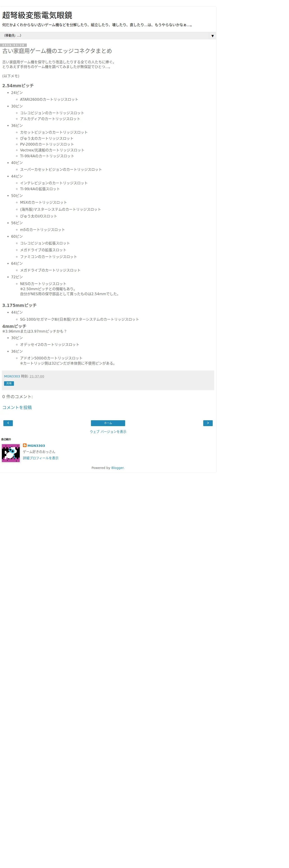
Task: Click ファミコンのカートリッジスロット list item
Action: tap(48, 257)
